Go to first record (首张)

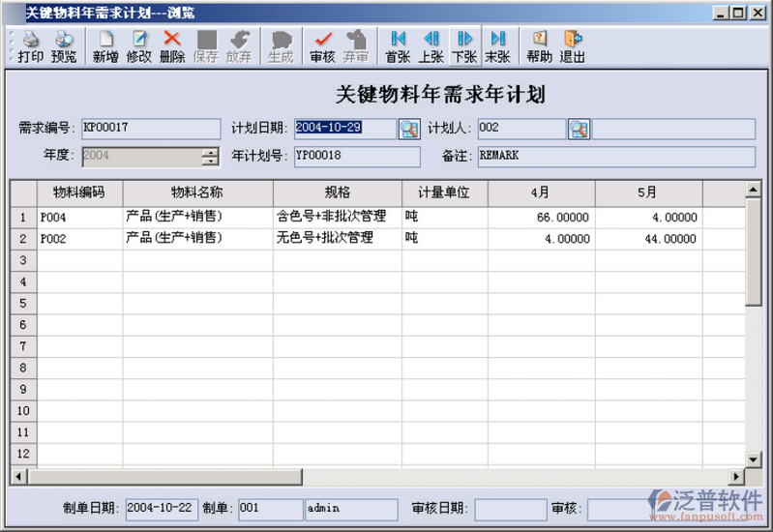398,46
